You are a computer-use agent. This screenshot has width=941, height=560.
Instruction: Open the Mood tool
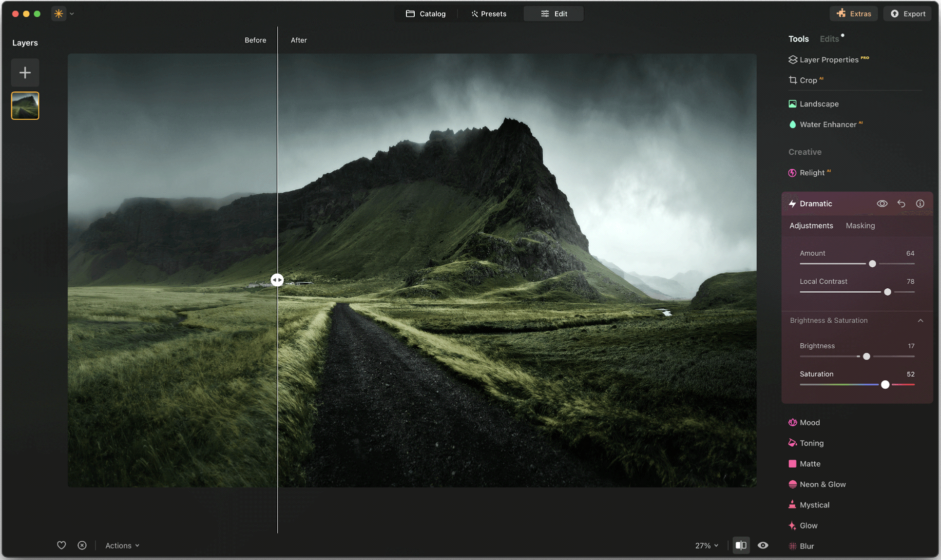[x=804, y=423]
